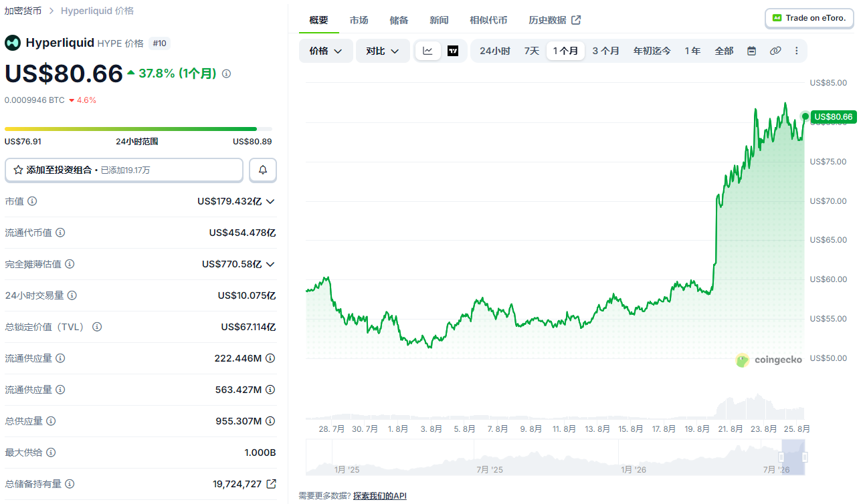Grab the right navigator range handle
865x504 pixels.
pyautogui.click(x=805, y=457)
